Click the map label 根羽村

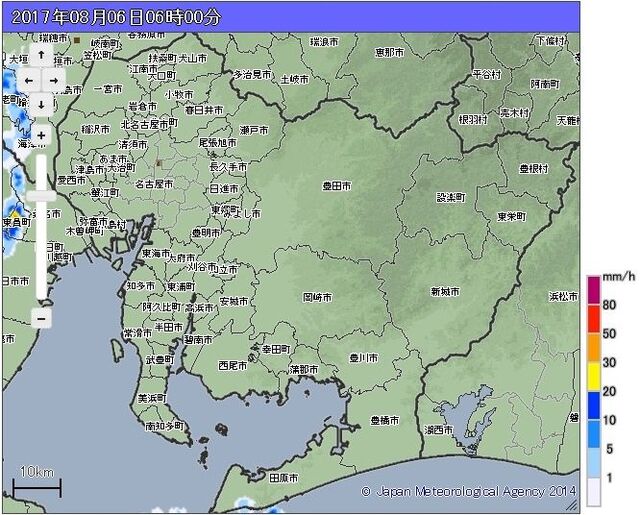pos(473,120)
